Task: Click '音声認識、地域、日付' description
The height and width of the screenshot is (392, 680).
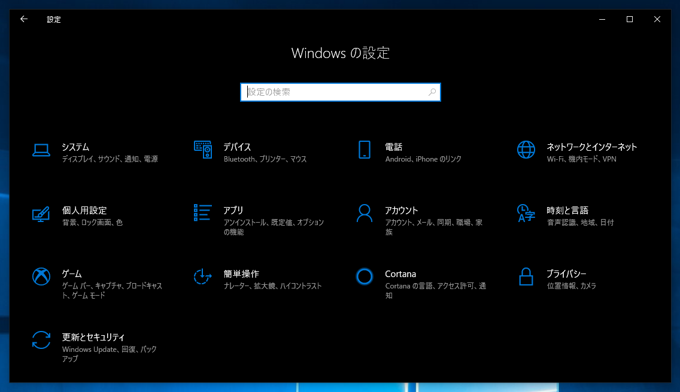Action: pyautogui.click(x=580, y=222)
